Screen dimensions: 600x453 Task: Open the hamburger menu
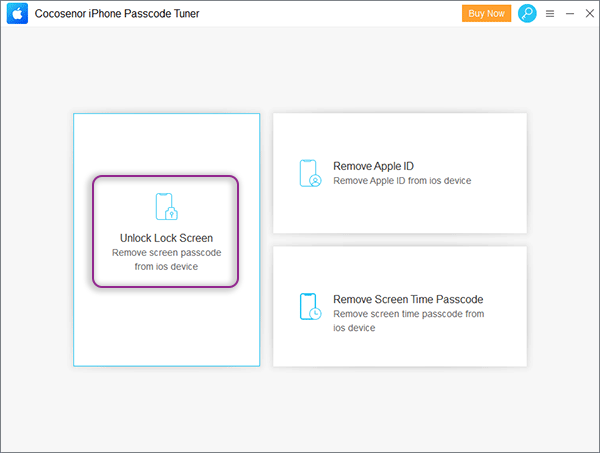click(x=550, y=14)
